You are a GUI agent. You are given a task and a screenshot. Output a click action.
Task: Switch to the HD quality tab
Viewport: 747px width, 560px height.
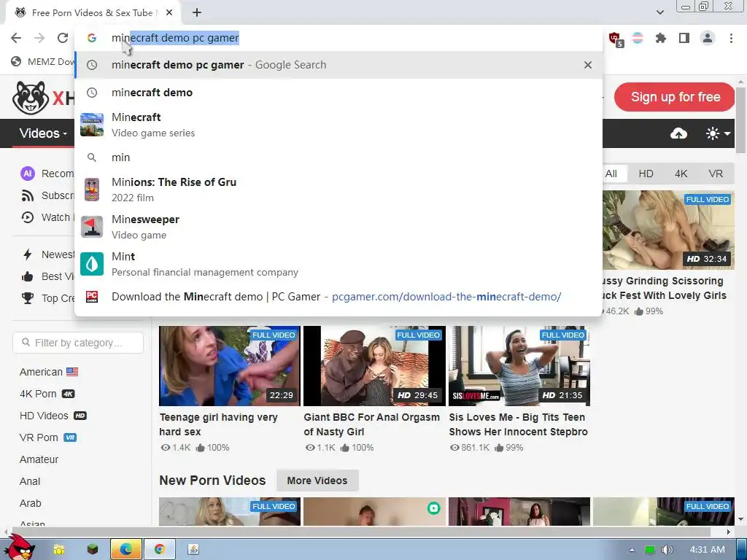646,174
